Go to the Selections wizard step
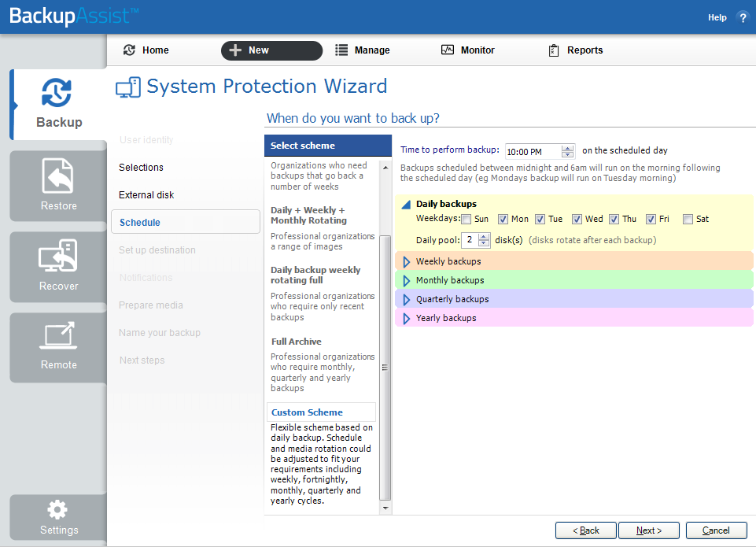The width and height of the screenshot is (756, 547). 141,168
